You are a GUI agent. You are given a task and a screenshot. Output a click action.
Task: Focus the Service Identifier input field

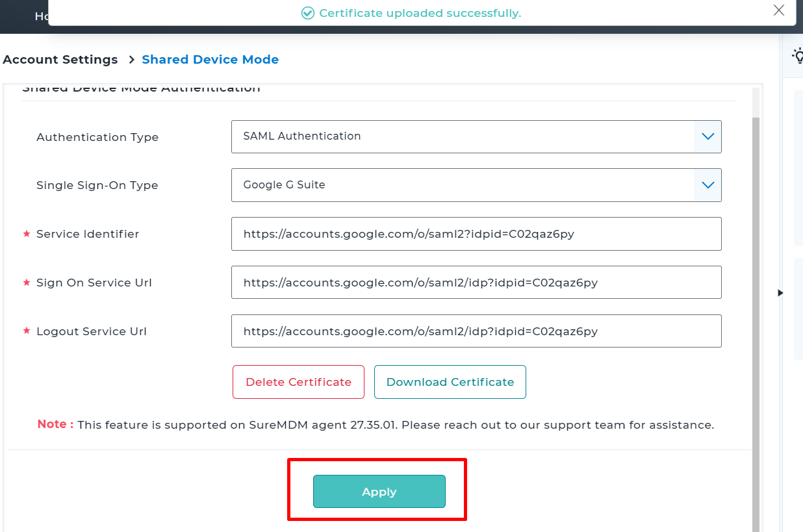coord(476,234)
